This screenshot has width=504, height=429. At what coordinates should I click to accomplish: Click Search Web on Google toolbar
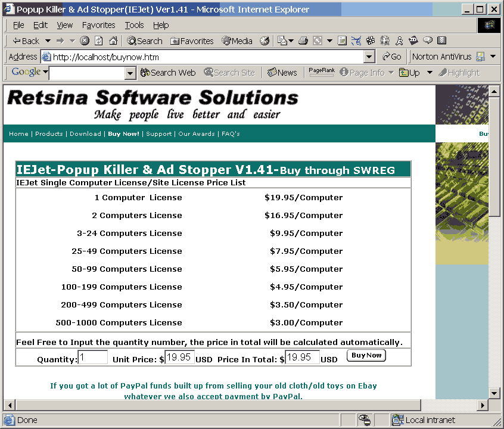168,73
